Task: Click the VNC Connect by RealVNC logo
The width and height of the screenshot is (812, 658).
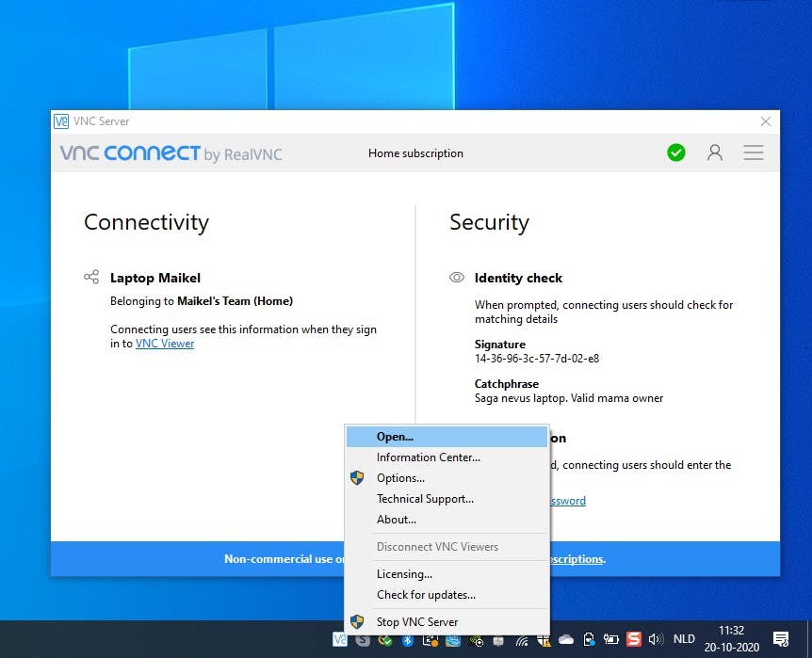Action: [171, 153]
